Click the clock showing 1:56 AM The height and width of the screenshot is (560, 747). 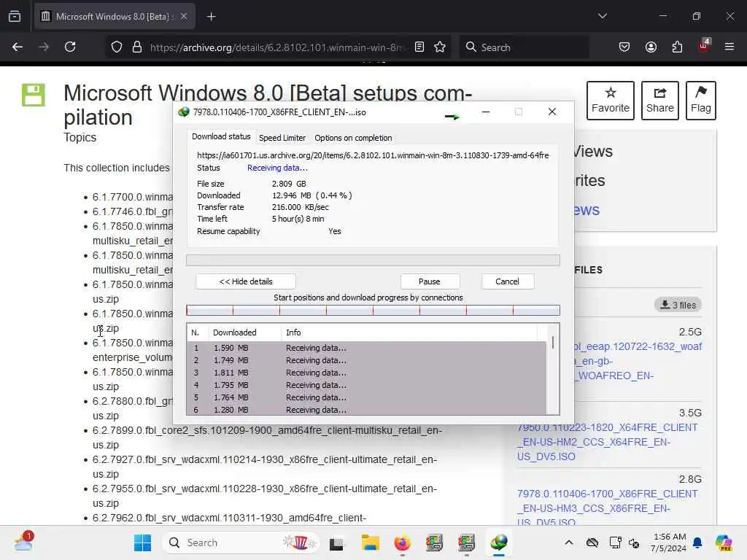click(669, 542)
